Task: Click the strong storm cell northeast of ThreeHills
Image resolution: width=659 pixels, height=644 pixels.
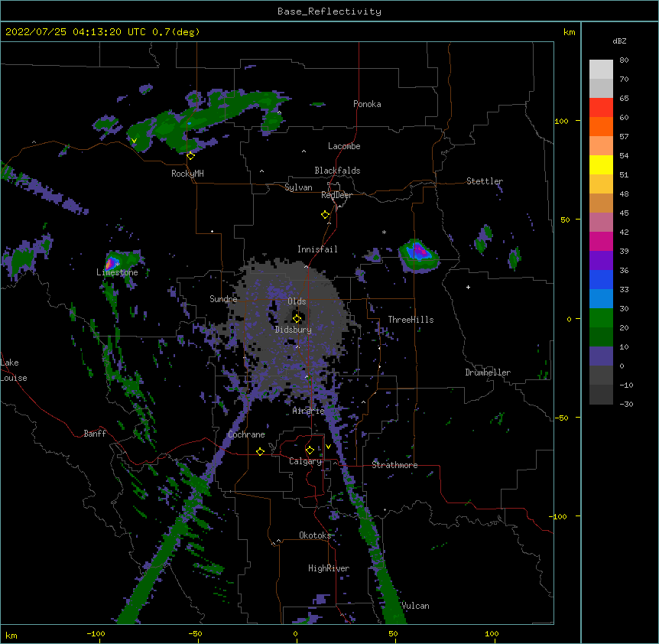Action: coord(419,255)
